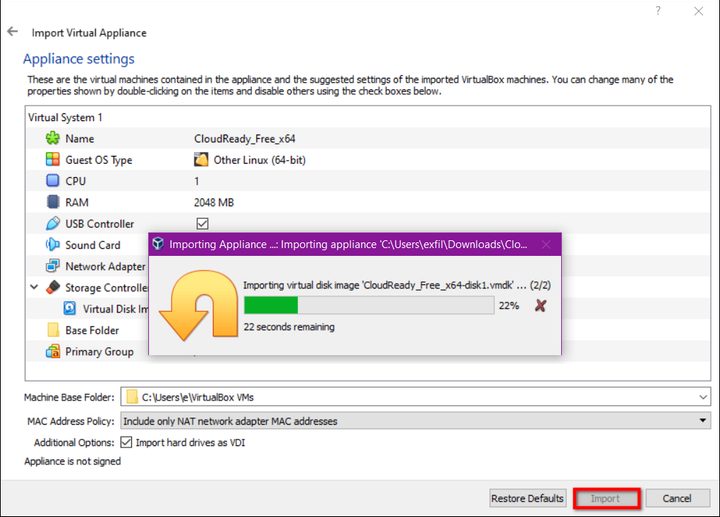Click the Cancel button
The image size is (720, 517).
(677, 498)
